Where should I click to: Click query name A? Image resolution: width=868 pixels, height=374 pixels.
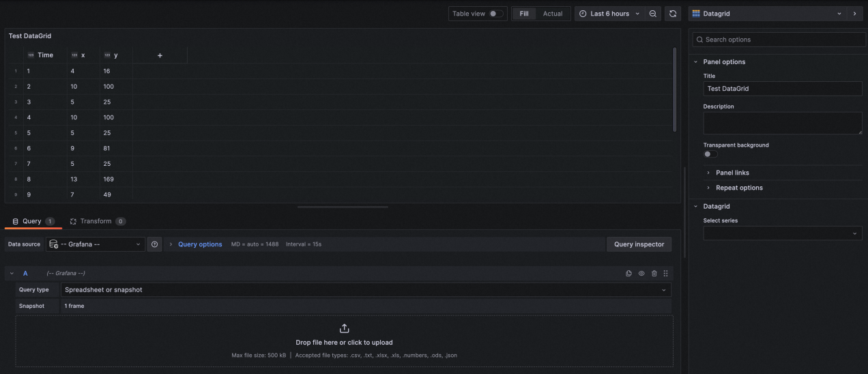25,274
